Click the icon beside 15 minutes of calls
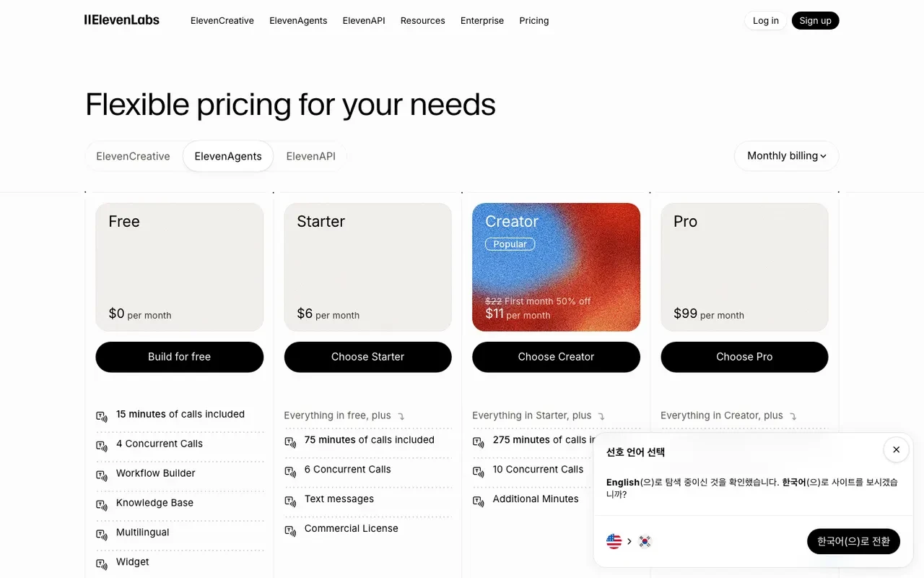Screen dimensions: 924x578 [x=102, y=416]
